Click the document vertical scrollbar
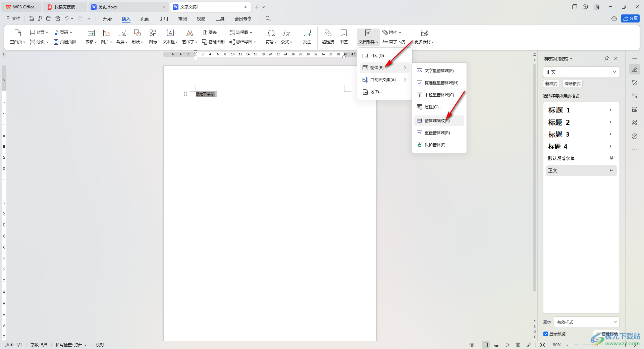Screen dimensions: 644x349 tap(535, 178)
